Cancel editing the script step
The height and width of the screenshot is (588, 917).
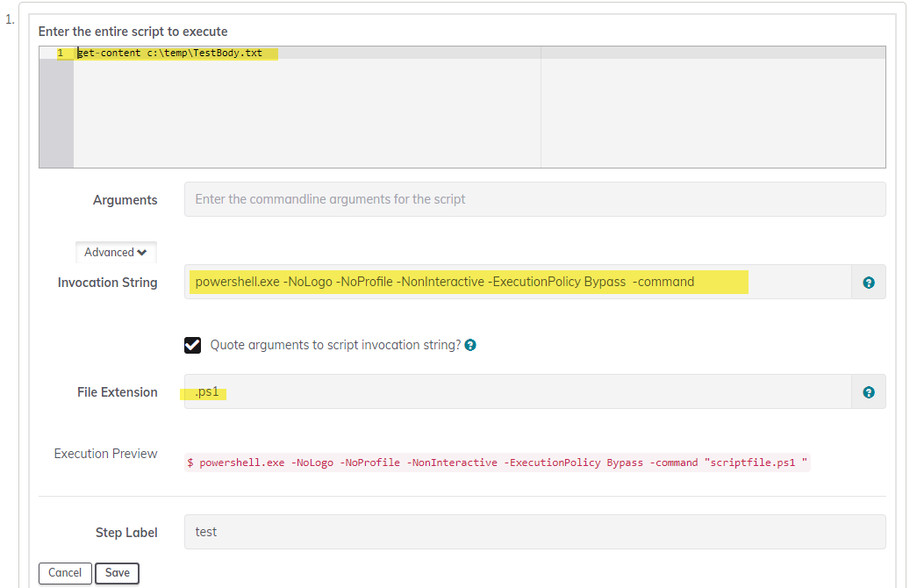click(64, 572)
